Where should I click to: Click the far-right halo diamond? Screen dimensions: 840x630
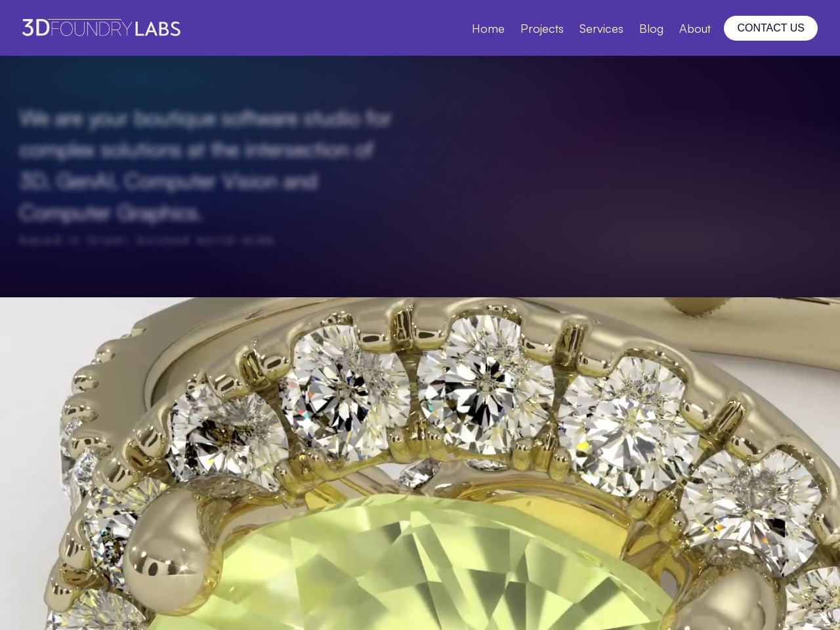point(751,505)
